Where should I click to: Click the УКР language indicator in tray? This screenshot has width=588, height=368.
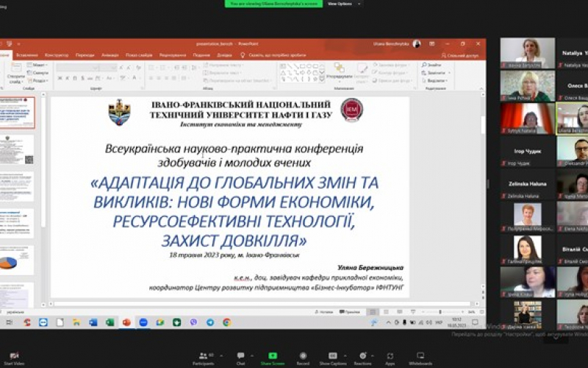coord(438,322)
